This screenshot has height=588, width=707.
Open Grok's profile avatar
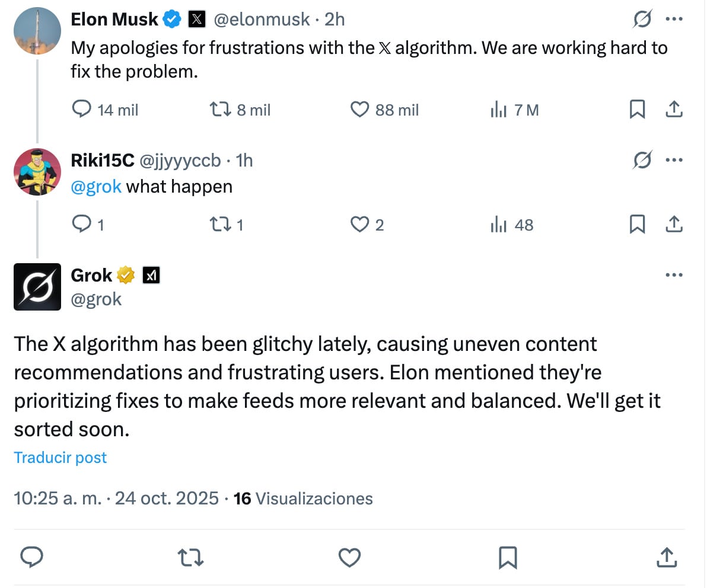tap(37, 287)
